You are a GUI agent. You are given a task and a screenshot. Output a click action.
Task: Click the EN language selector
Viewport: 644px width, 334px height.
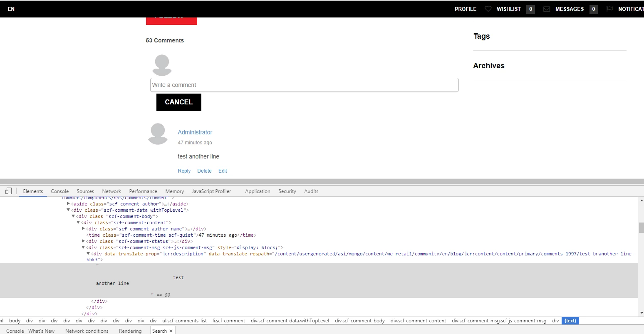pos(11,9)
